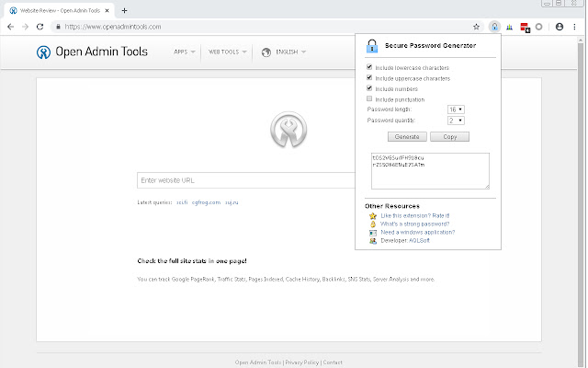Click the site lock icon in address bar

click(x=58, y=27)
